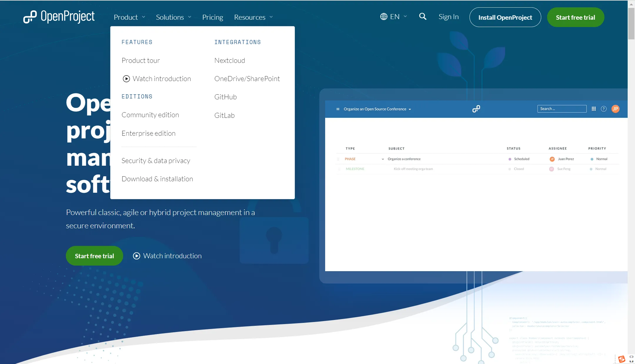The height and width of the screenshot is (364, 635).
Task: Open Security & data privacy
Action: click(156, 161)
